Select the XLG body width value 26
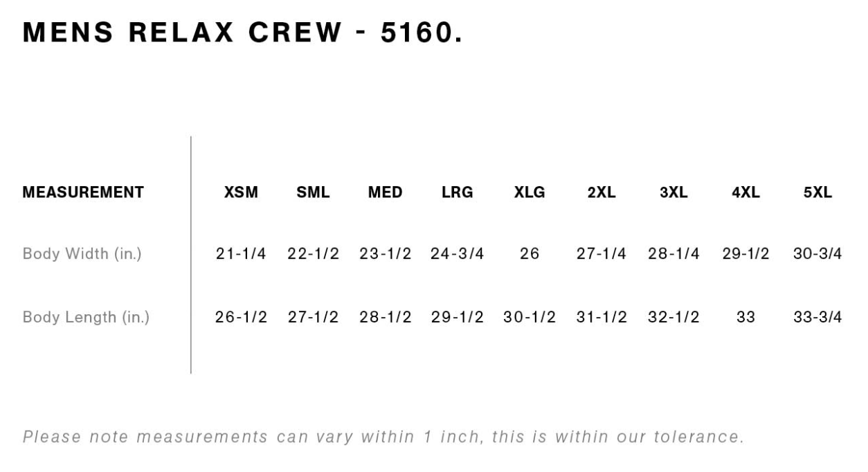Viewport: 868px width, 472px height. 530,254
